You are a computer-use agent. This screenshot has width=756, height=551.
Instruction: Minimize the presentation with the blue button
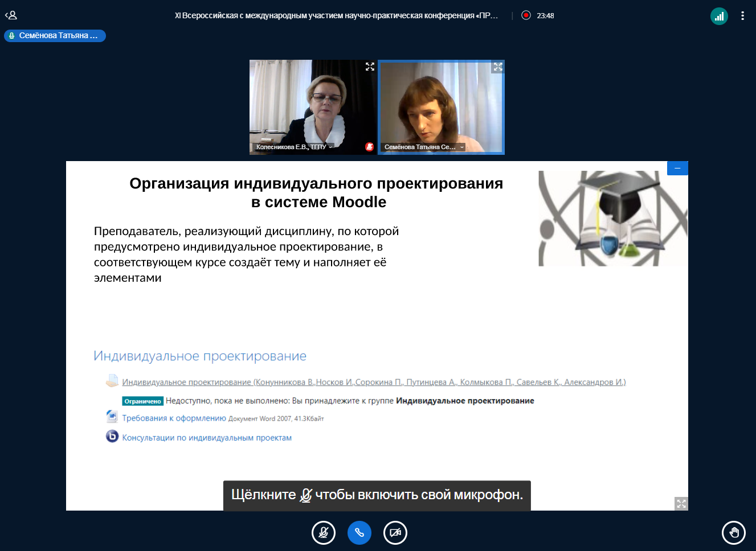click(677, 168)
